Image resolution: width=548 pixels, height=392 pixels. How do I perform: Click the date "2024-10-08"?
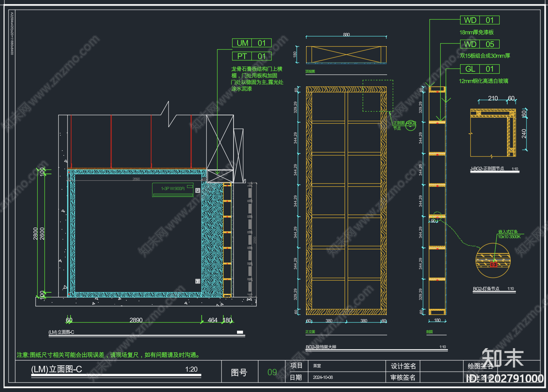tap(323, 378)
